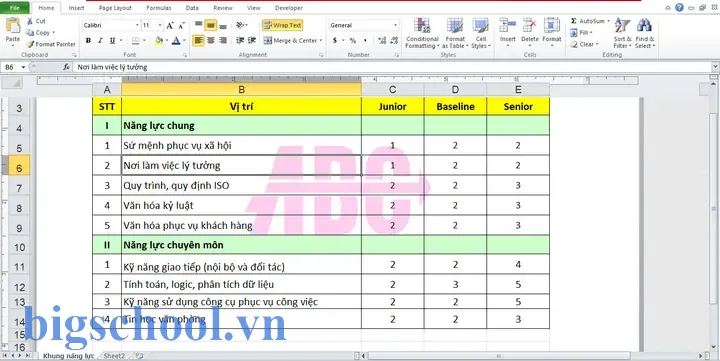Image resolution: width=720 pixels, height=361 pixels.
Task: Open Font dialog box launcher
Action: pyautogui.click(x=185, y=55)
